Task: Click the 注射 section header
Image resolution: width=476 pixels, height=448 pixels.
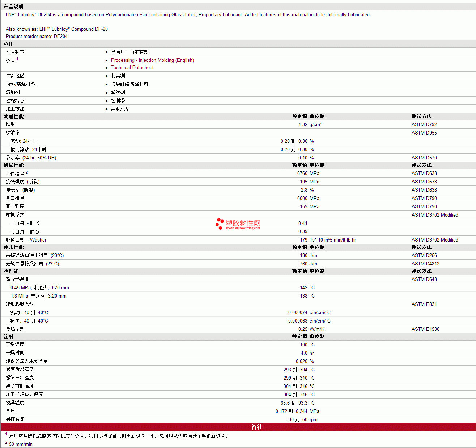Action: 8,337
